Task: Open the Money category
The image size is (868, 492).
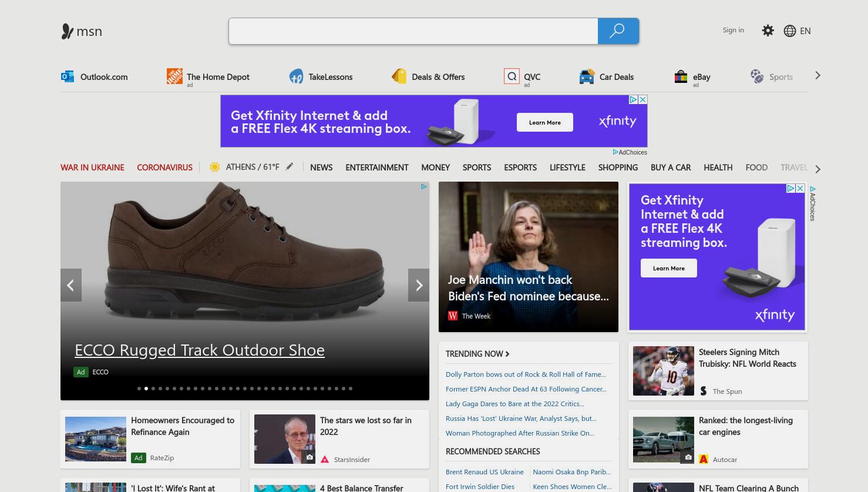Action: (435, 168)
